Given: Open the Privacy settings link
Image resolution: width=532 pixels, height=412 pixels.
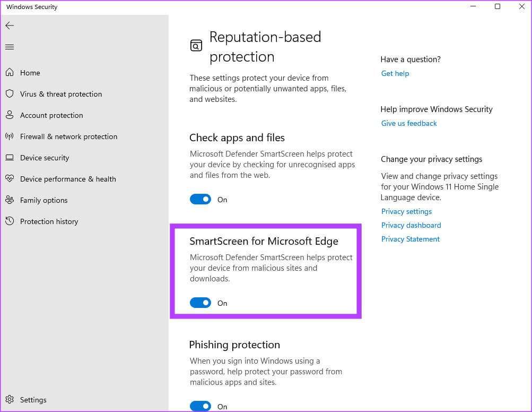Looking at the screenshot, I should click(406, 211).
